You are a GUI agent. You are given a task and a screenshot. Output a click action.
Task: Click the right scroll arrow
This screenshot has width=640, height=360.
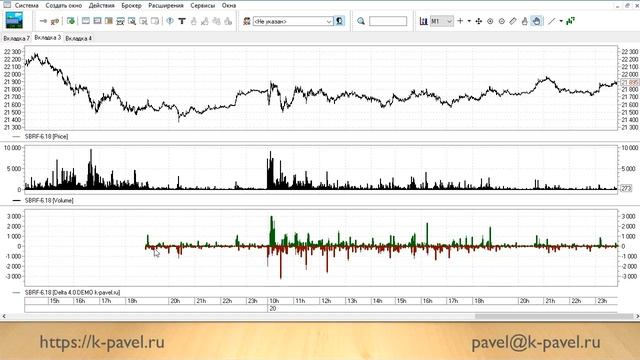coord(637,316)
